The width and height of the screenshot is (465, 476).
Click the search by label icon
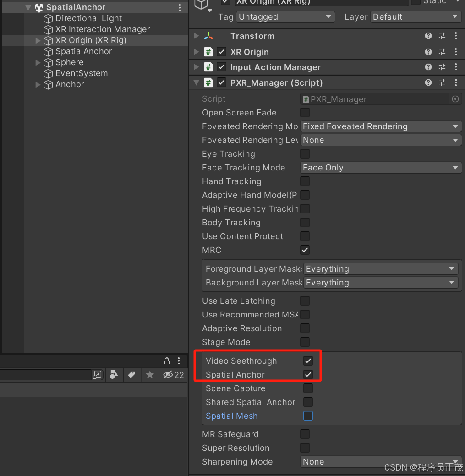click(131, 375)
